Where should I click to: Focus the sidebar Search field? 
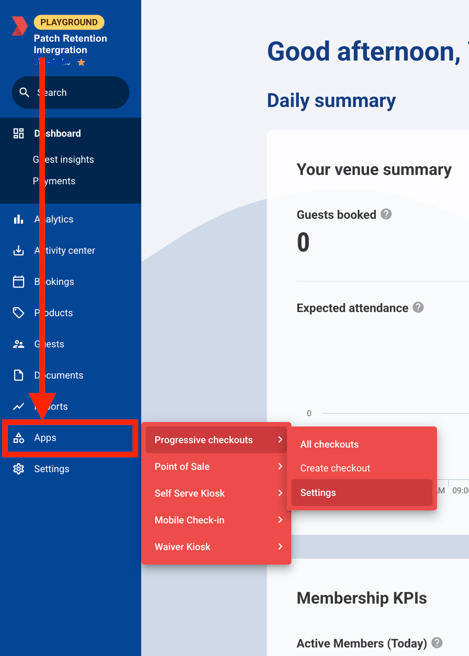(x=70, y=92)
